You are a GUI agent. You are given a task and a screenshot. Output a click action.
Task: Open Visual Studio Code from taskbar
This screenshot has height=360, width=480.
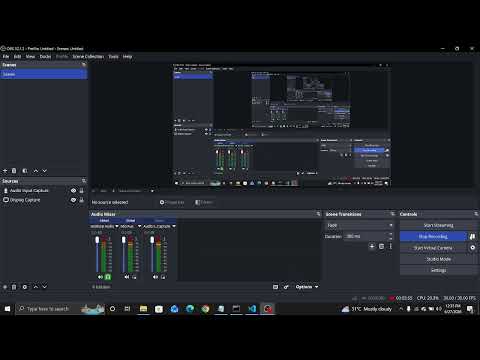coord(252,309)
